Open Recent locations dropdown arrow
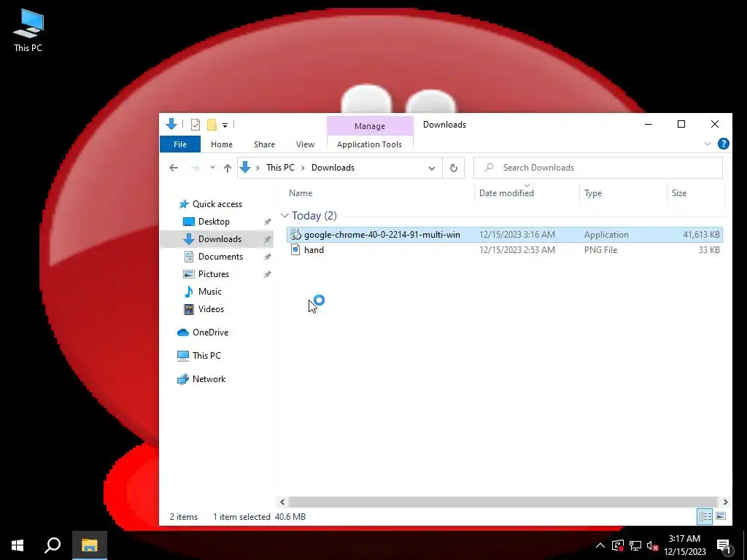 212,168
